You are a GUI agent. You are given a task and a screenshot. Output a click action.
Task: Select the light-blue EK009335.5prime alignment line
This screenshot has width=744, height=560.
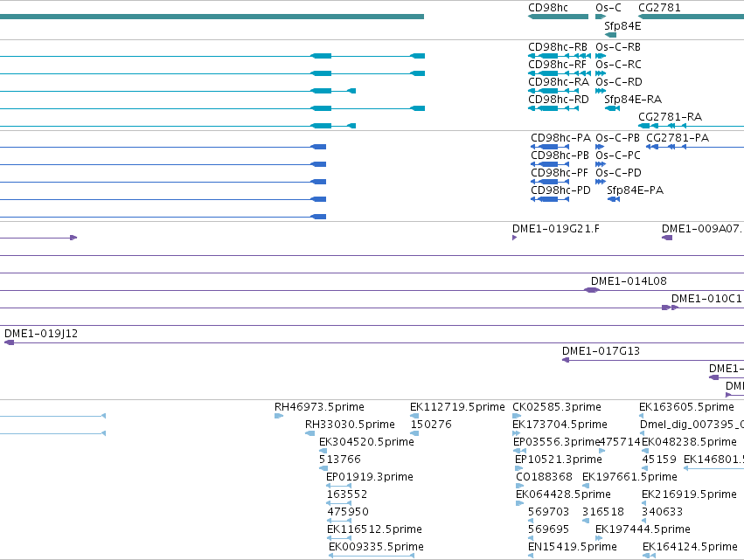(372, 556)
